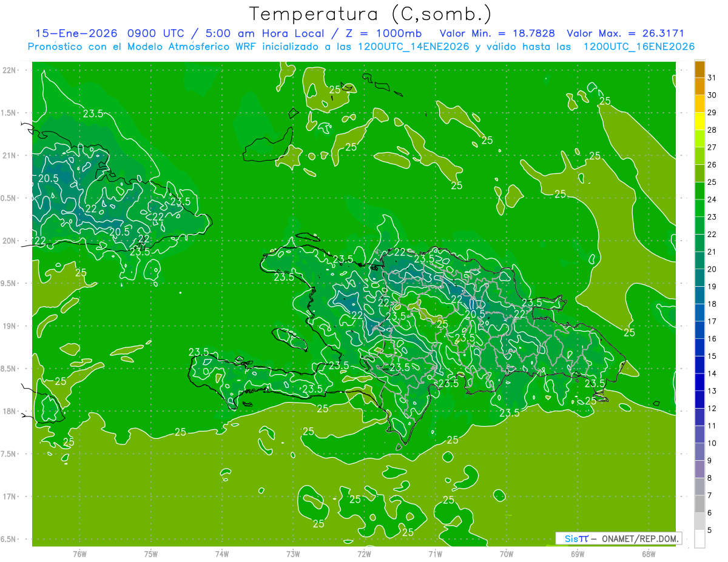Click the '73W' longitude axis label

293,554
